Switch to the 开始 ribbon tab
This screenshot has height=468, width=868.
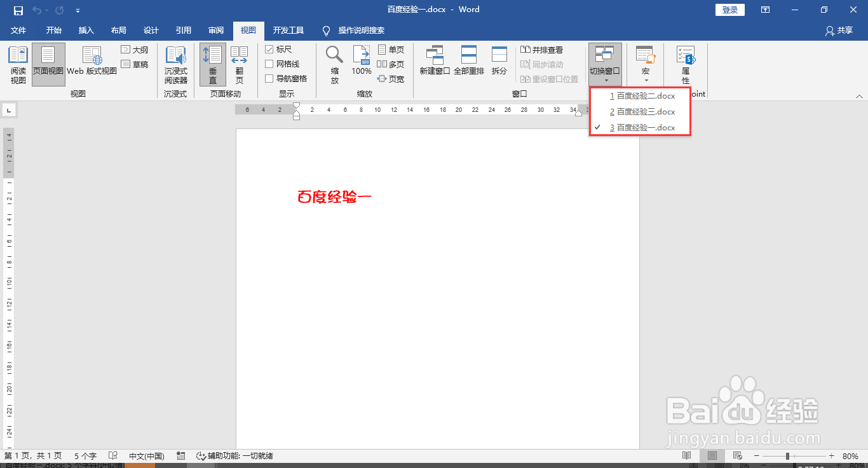point(53,30)
